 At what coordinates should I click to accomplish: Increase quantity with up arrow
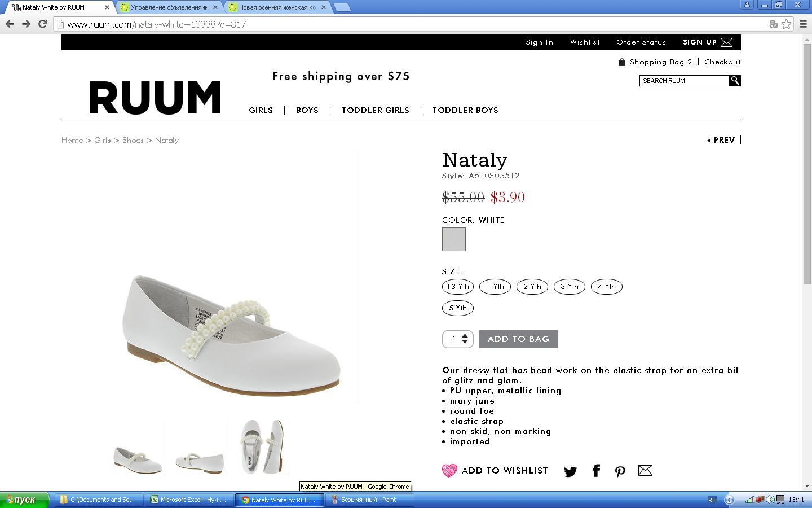click(x=465, y=336)
